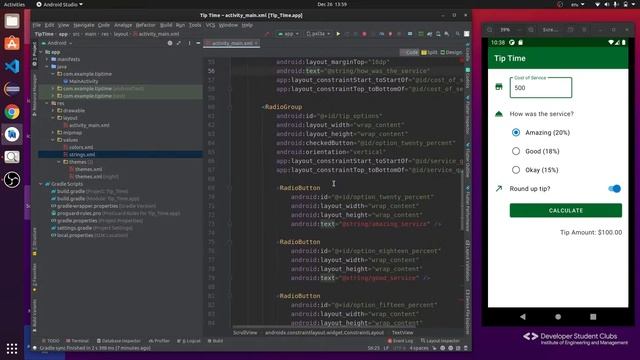Open the VCS menu
The image size is (640, 360).
(x=210, y=25)
